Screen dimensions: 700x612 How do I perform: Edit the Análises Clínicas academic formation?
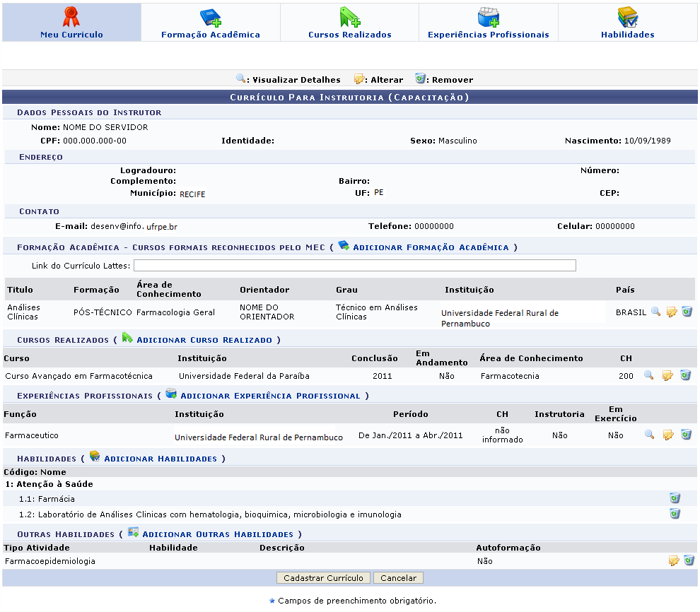pos(671,312)
